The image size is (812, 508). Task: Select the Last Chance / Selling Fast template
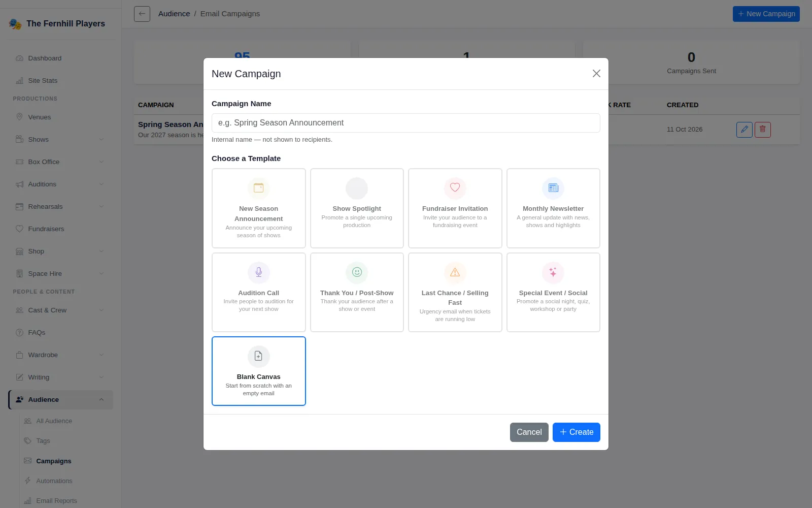455,292
